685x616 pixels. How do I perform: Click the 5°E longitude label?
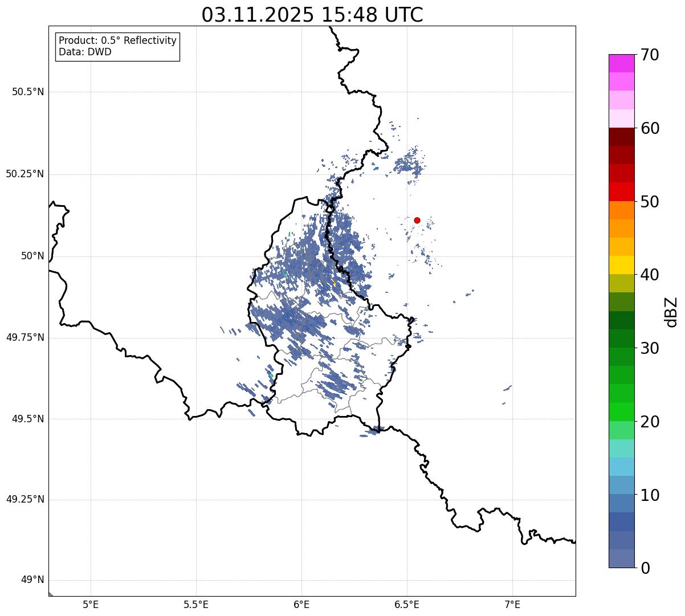(x=91, y=605)
